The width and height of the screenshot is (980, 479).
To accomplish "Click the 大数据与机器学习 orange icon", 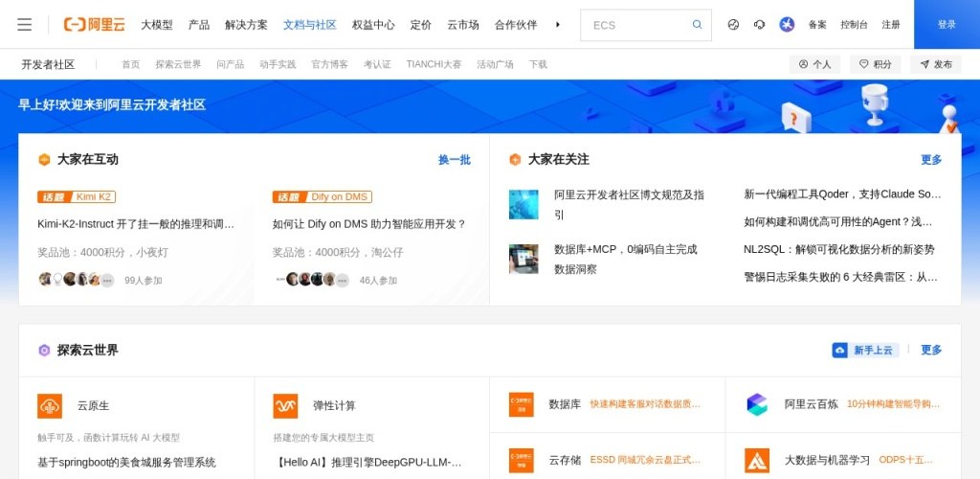I will (x=757, y=460).
